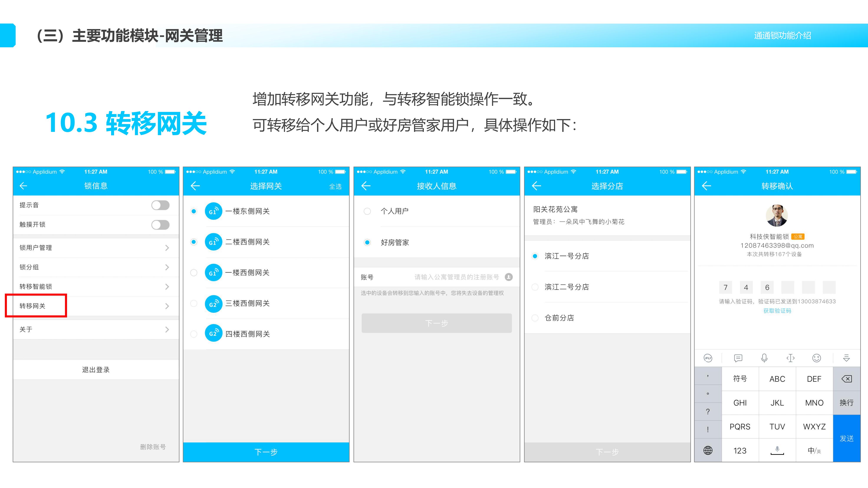
Task: Tap the globe language key
Action: 708,450
